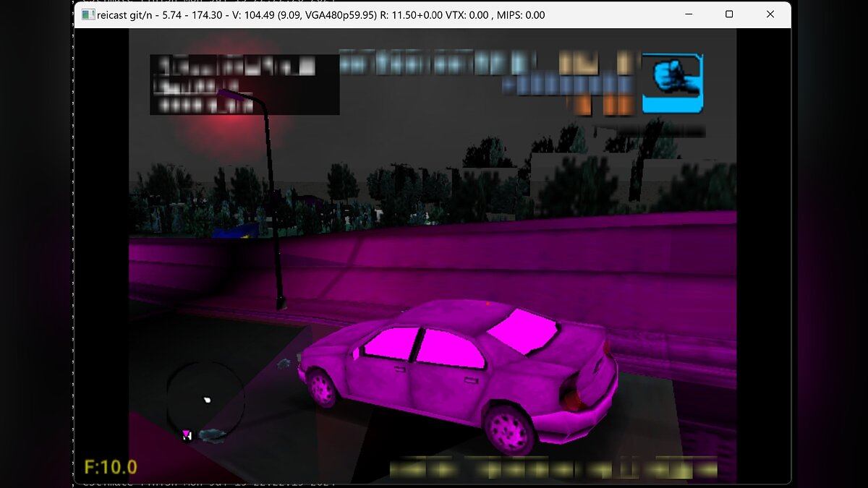This screenshot has height=488, width=868.
Task: Click the car's front side window
Action: (391, 343)
